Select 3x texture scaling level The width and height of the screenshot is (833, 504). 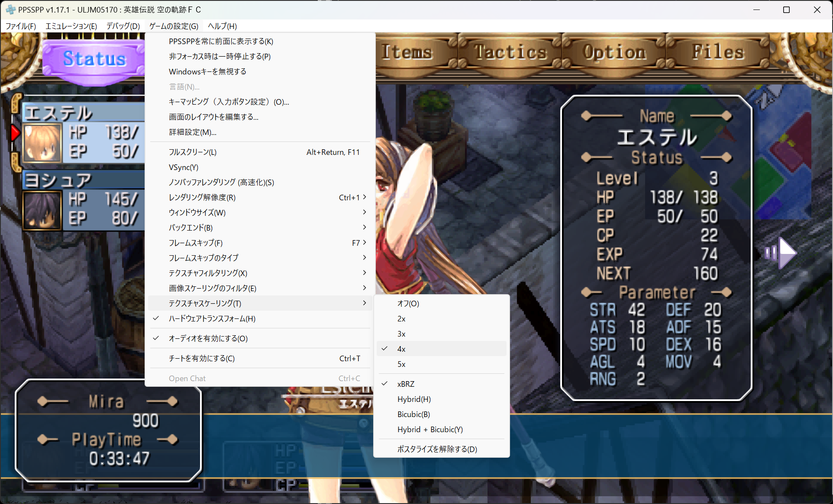[442, 334]
